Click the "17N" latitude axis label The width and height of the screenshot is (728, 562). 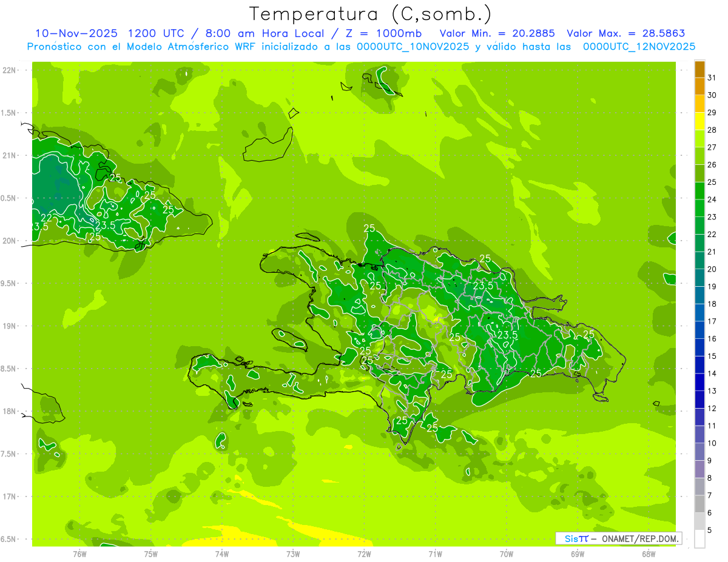click(x=9, y=497)
